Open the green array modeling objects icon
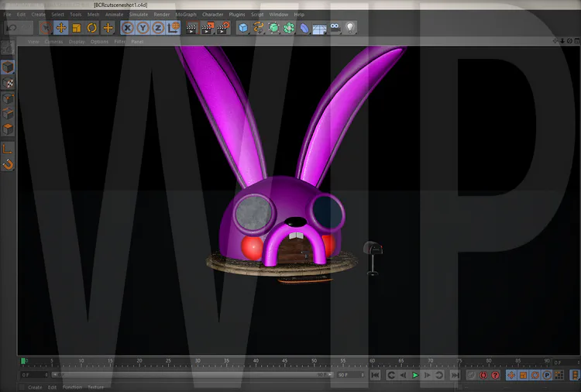Image resolution: width=581 pixels, height=392 pixels. click(289, 28)
